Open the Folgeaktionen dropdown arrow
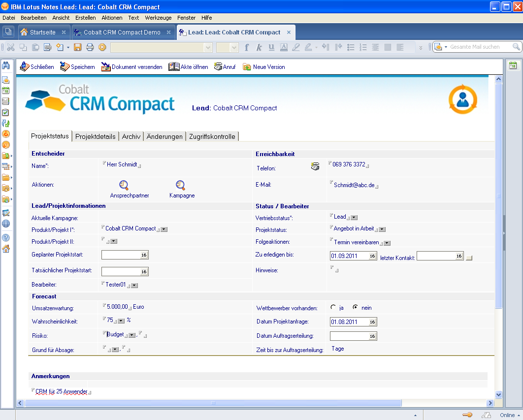523x420 pixels. [x=387, y=243]
